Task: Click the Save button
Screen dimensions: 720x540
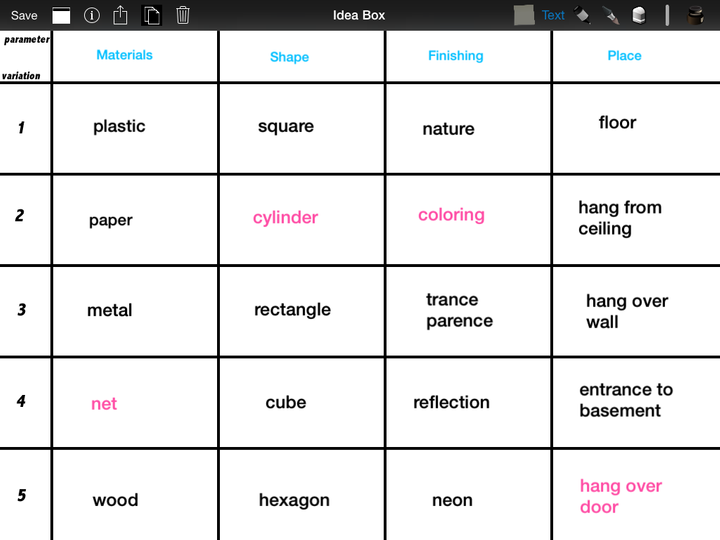Action: pyautogui.click(x=24, y=16)
